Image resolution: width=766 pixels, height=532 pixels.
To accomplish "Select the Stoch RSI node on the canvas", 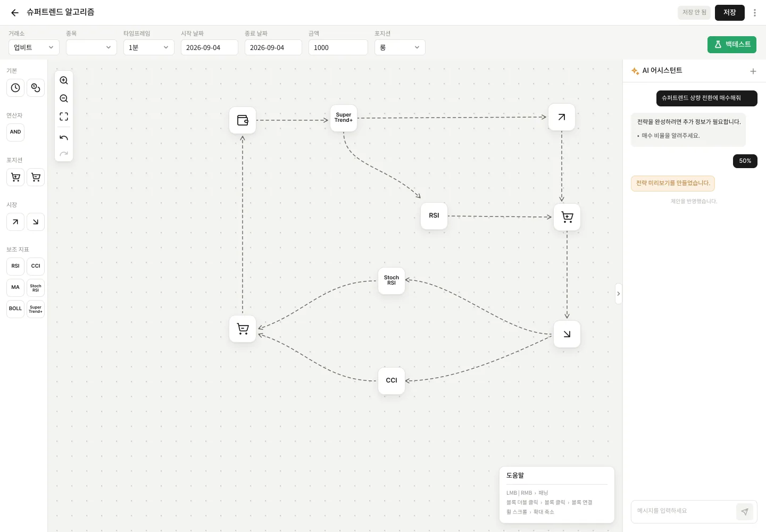I will (392, 281).
